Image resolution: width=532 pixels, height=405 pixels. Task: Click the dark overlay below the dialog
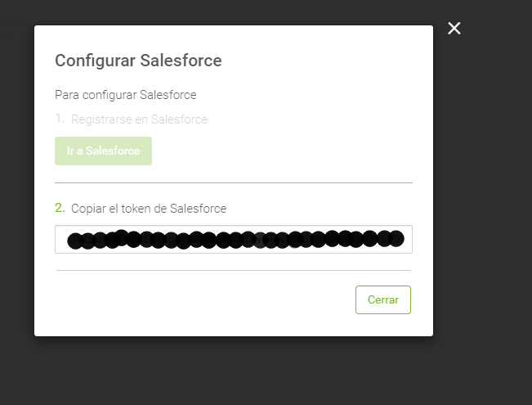234,371
